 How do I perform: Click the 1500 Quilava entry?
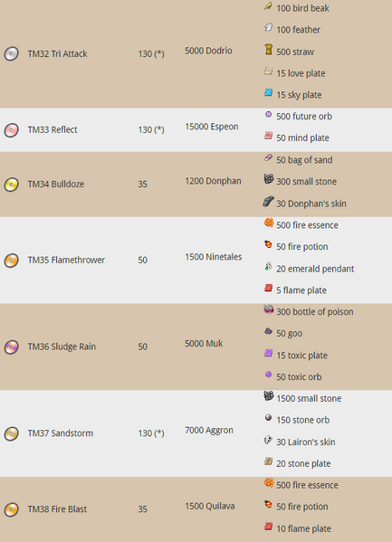point(210,506)
